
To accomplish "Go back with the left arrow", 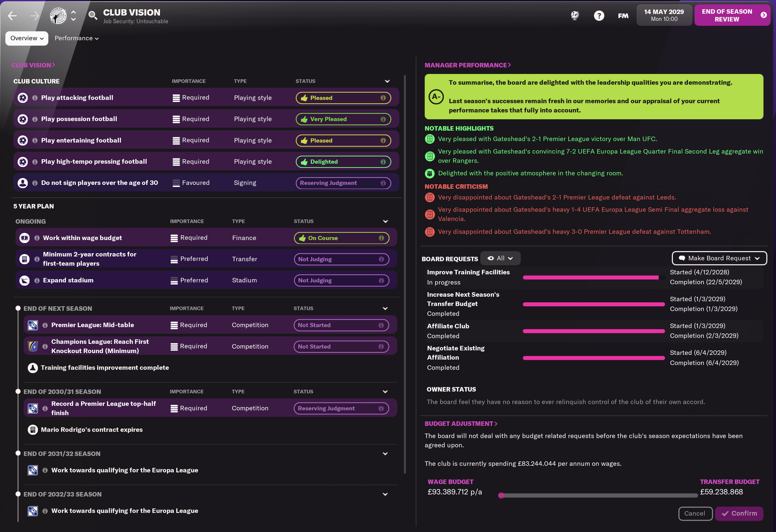I will 12,16.
